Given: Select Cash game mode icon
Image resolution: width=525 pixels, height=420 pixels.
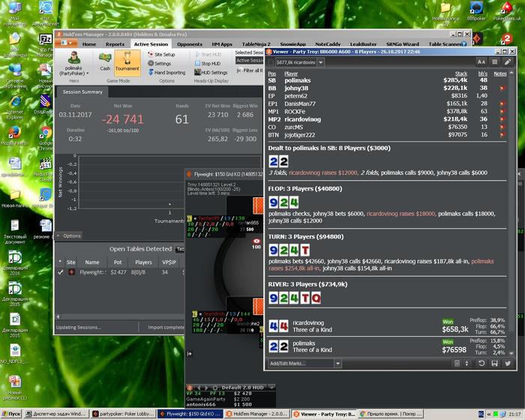Looking at the screenshot, I should [105, 61].
